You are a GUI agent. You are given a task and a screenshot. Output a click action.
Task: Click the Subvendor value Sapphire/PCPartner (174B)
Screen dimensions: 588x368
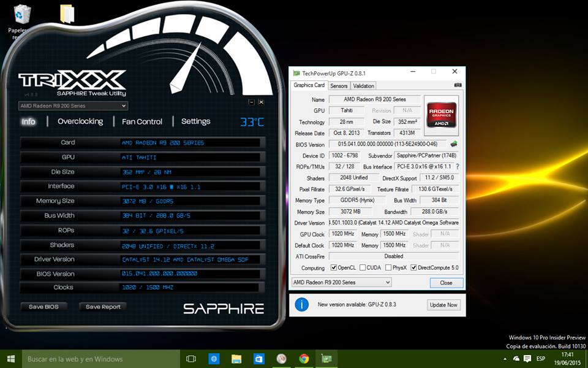pos(426,155)
